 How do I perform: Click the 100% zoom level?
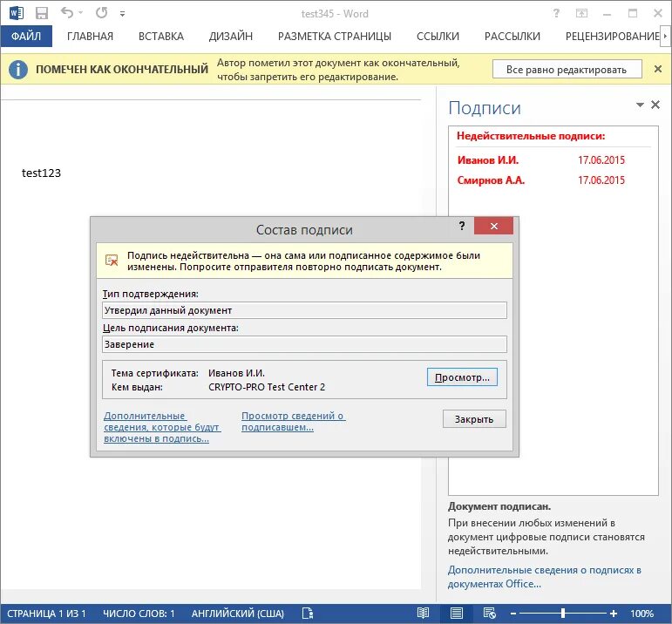pos(642,614)
